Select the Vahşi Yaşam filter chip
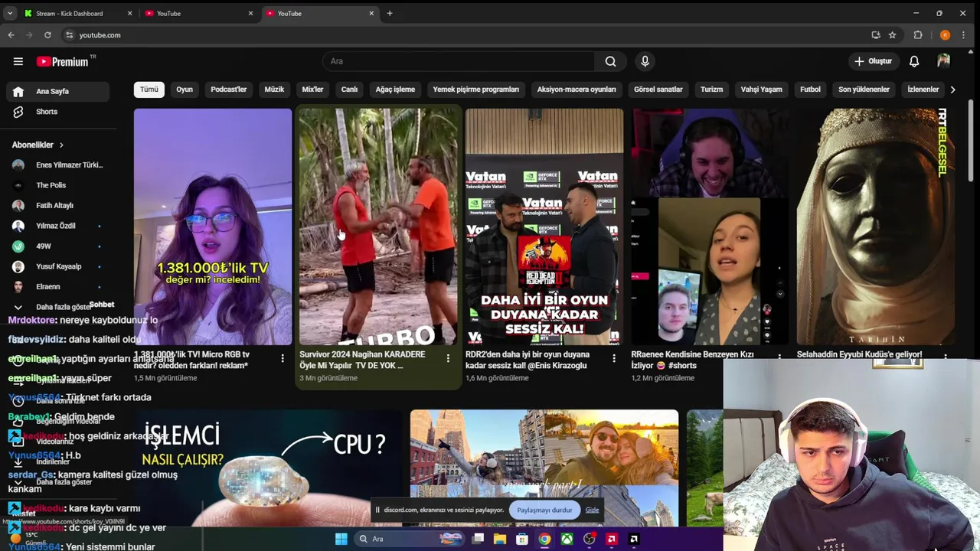Viewport: 980px width, 551px height. 761,90
